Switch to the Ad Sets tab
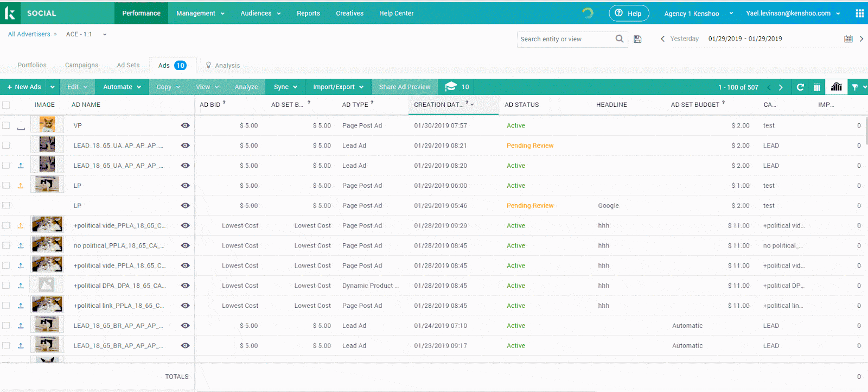 (128, 65)
